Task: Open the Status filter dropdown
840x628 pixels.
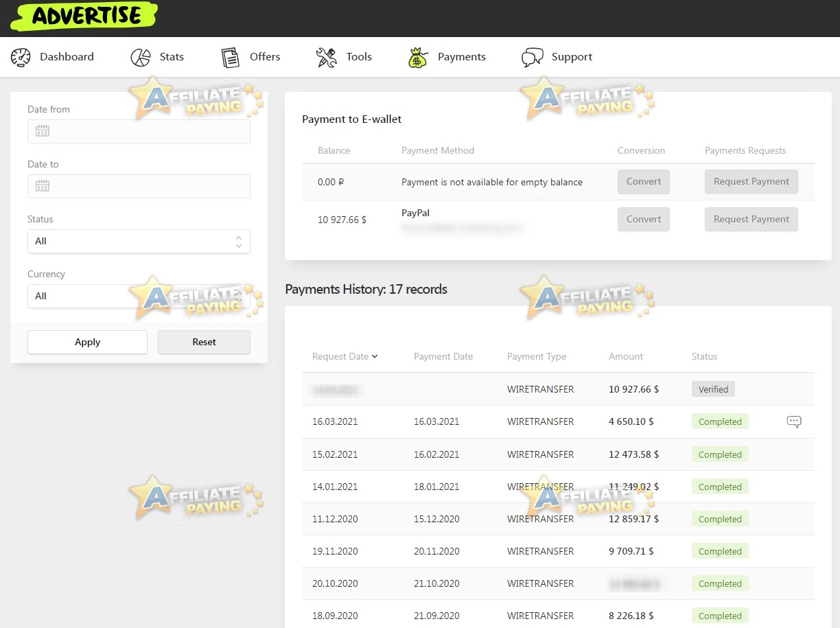Action: [139, 241]
